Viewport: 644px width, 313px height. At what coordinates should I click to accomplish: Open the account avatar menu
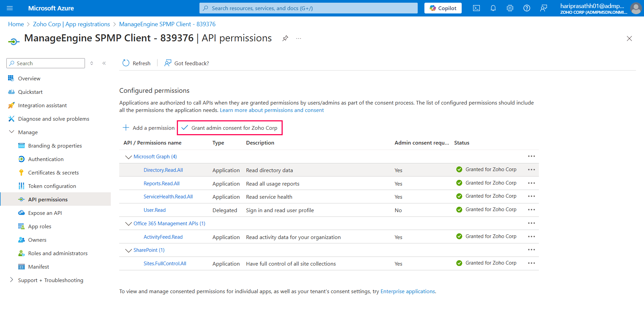pyautogui.click(x=636, y=8)
